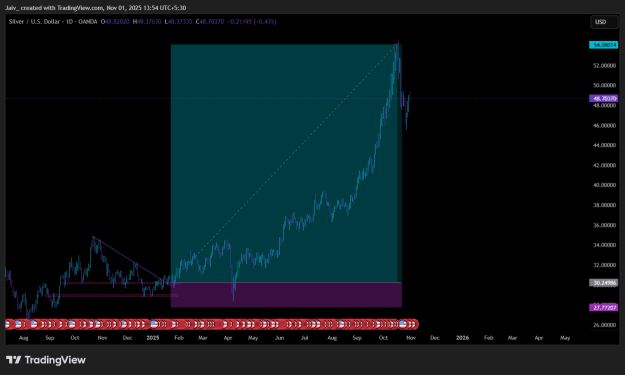Click the high value H49.37630 in legend
This screenshot has height=375, width=625.
147,22
